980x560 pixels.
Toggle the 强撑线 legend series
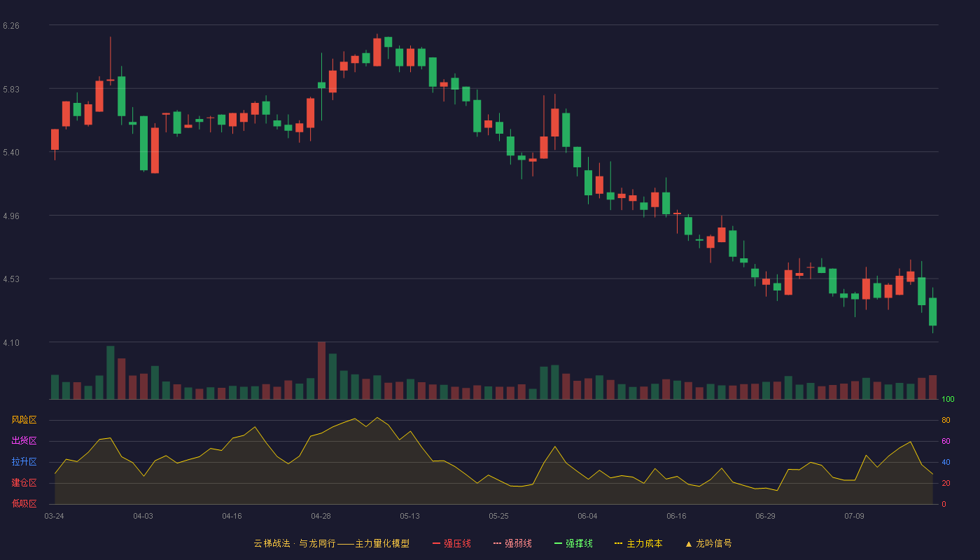pyautogui.click(x=573, y=543)
